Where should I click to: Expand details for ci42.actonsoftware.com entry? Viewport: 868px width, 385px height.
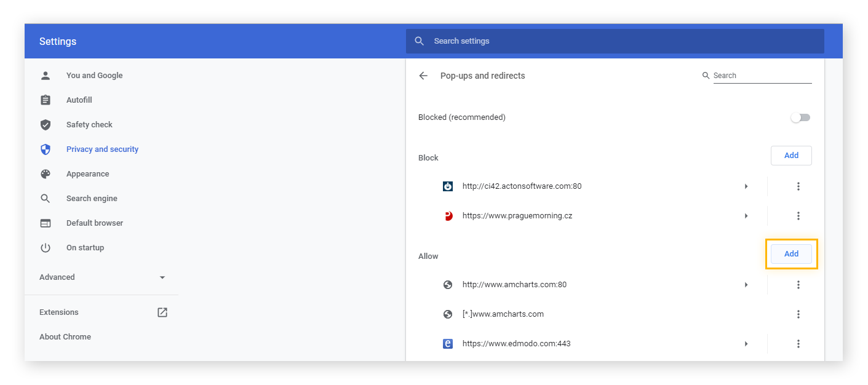click(746, 186)
